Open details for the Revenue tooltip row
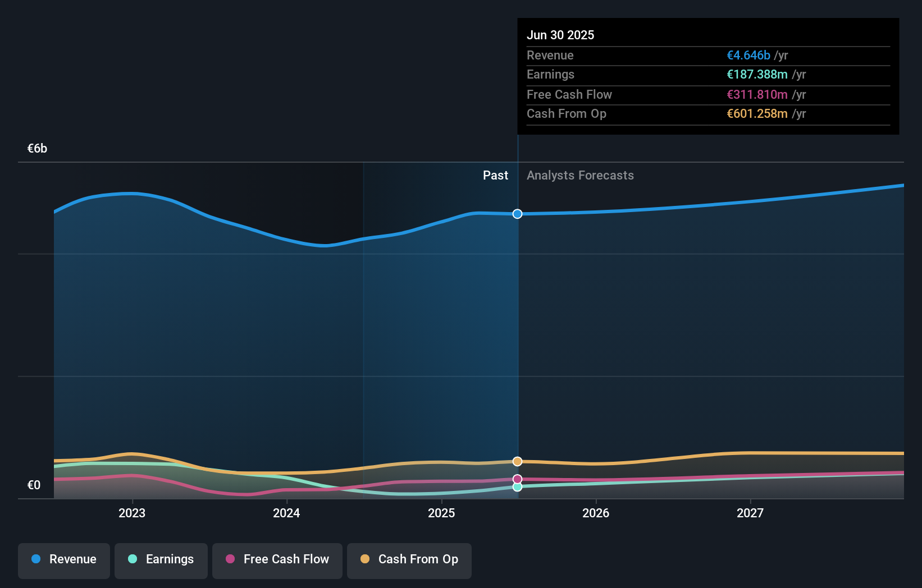Screen dimensions: 922x588 [708, 56]
